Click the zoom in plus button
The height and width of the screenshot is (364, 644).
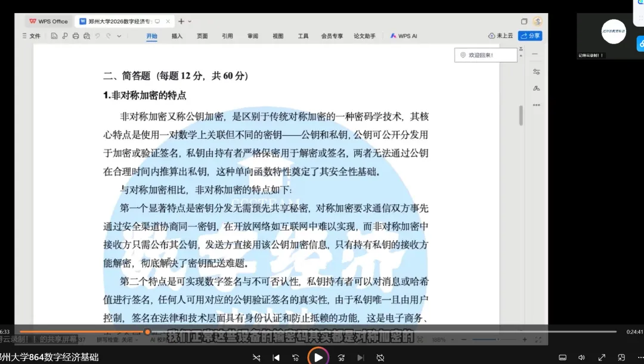pyautogui.click(x=525, y=340)
